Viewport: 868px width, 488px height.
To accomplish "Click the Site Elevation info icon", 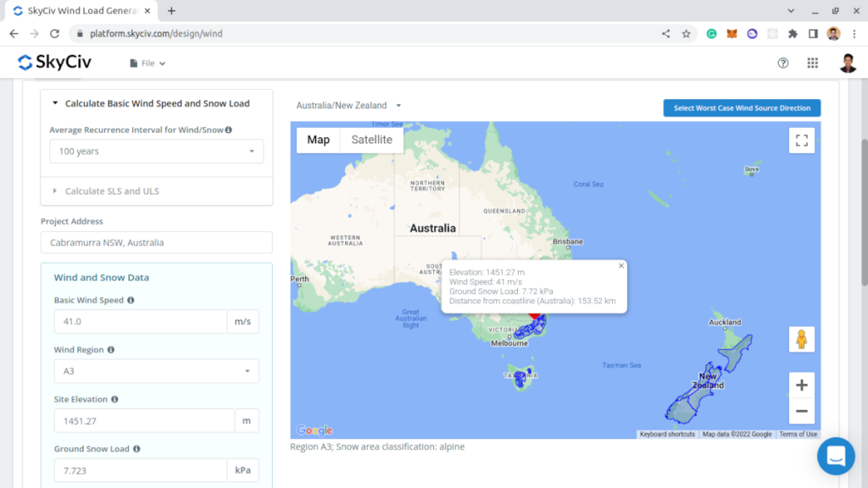I will click(x=114, y=399).
